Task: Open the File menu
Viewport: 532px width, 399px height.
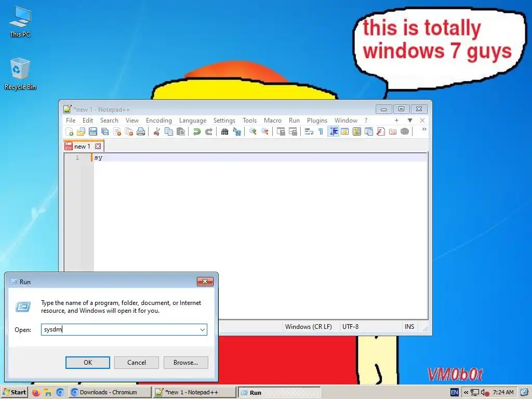Action: coord(71,121)
